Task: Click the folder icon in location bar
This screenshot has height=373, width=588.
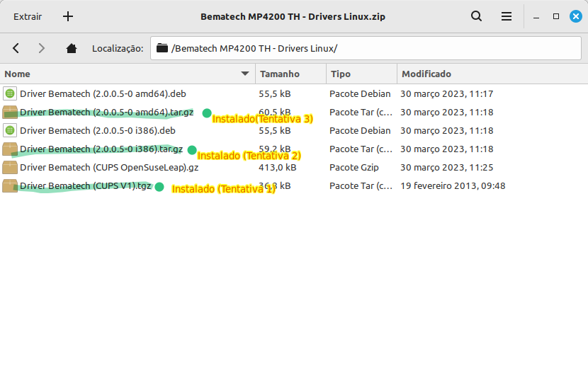Action: click(x=162, y=48)
